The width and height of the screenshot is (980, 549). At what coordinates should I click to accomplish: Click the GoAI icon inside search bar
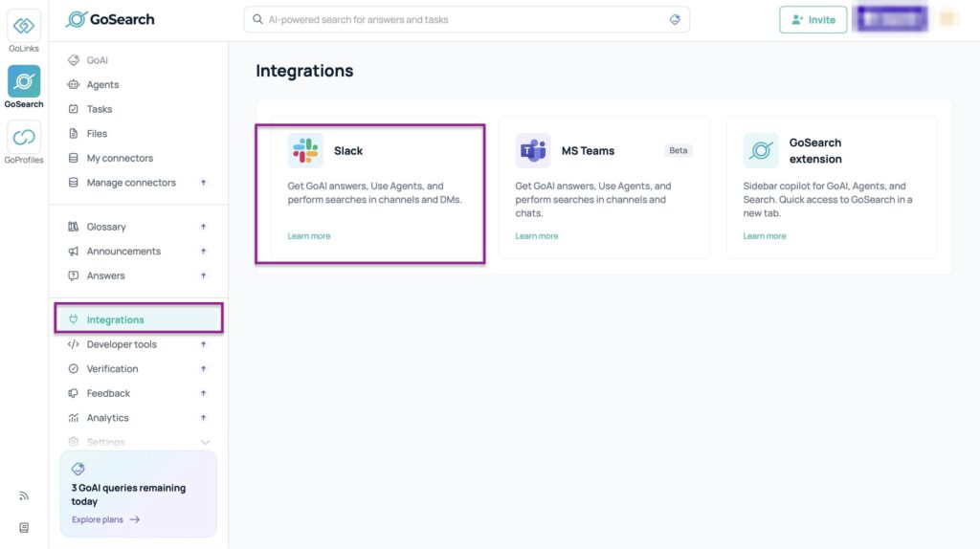click(675, 19)
